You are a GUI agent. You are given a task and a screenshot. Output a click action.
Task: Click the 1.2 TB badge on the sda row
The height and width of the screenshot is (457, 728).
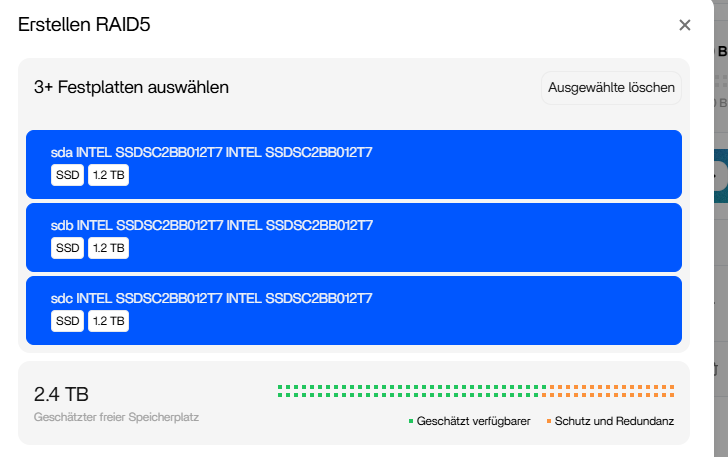coord(109,175)
